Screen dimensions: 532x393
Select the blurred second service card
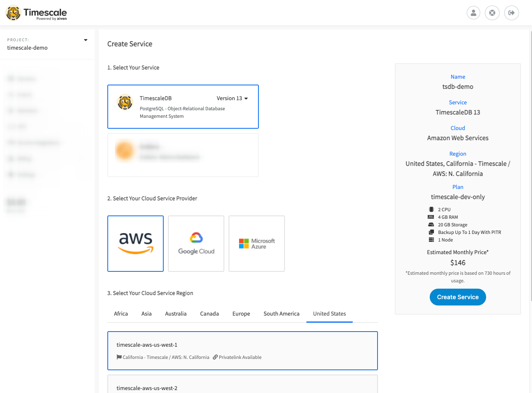point(183,155)
